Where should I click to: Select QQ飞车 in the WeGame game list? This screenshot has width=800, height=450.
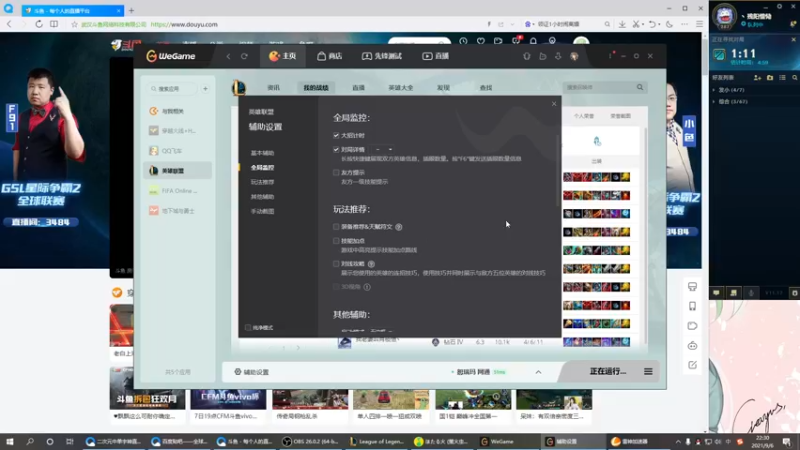pos(177,151)
